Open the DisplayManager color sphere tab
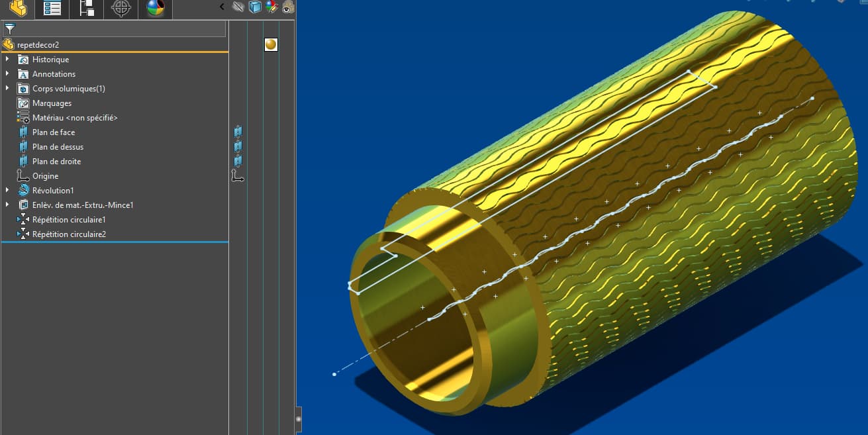Screen dimensions: 868x435 tap(156, 8)
